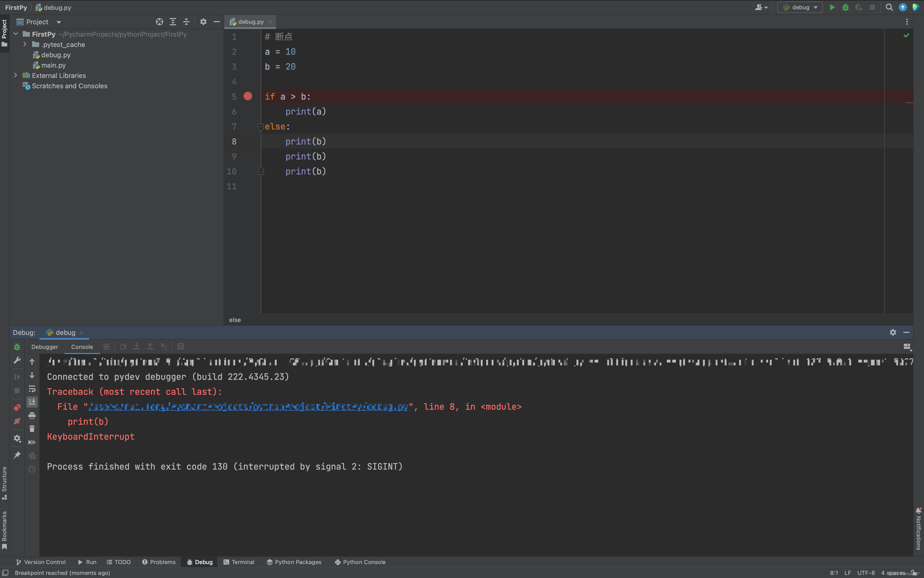Click the Collapse All icon in the Project panel

pyautogui.click(x=186, y=22)
